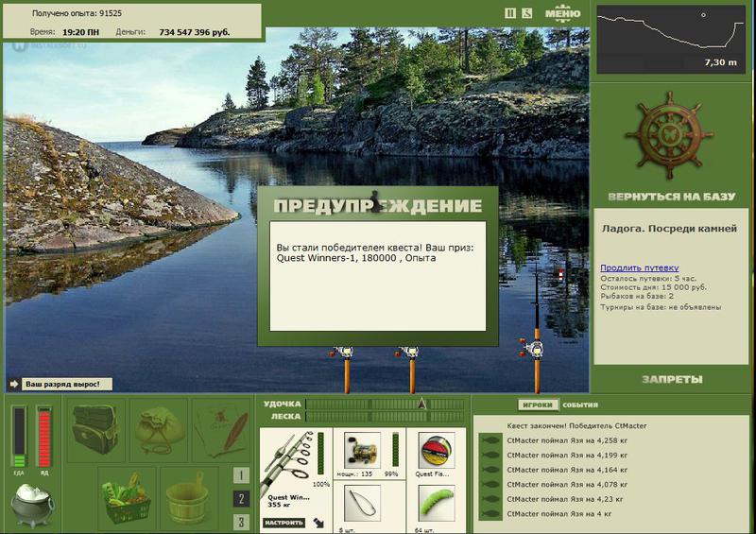This screenshot has height=534, width=756.
Task: Select rod slot 3
Action: [241, 522]
